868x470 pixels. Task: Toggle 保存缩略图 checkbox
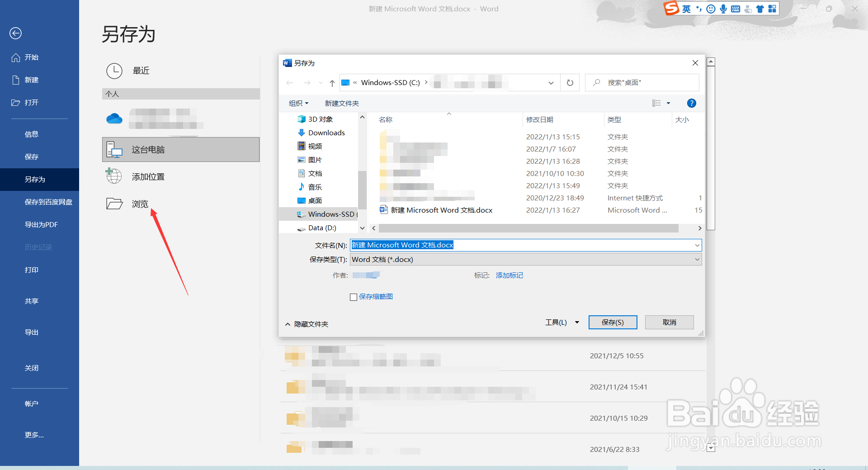coord(354,297)
